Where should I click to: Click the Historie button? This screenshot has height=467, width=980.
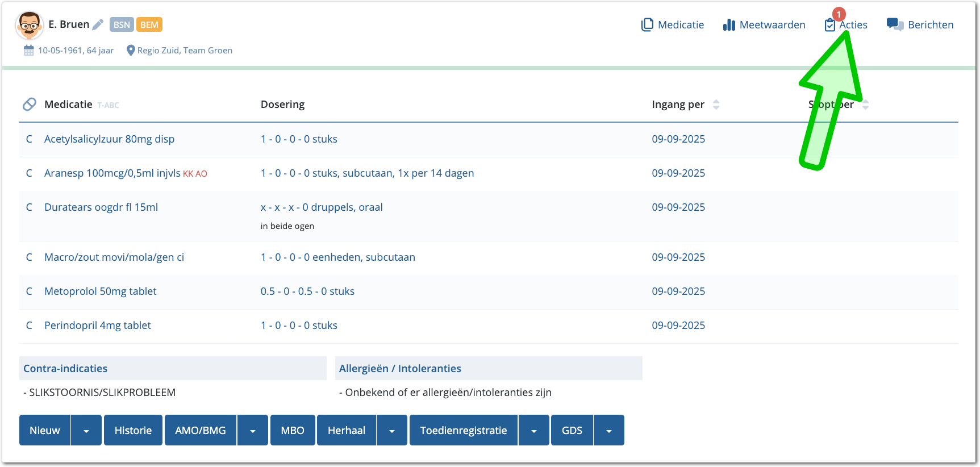(x=133, y=431)
